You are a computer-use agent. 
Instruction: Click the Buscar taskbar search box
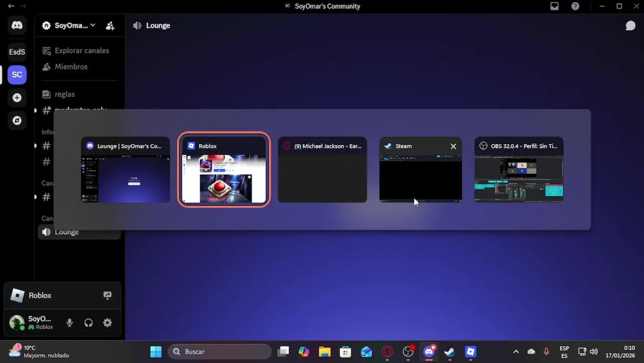coord(220,351)
